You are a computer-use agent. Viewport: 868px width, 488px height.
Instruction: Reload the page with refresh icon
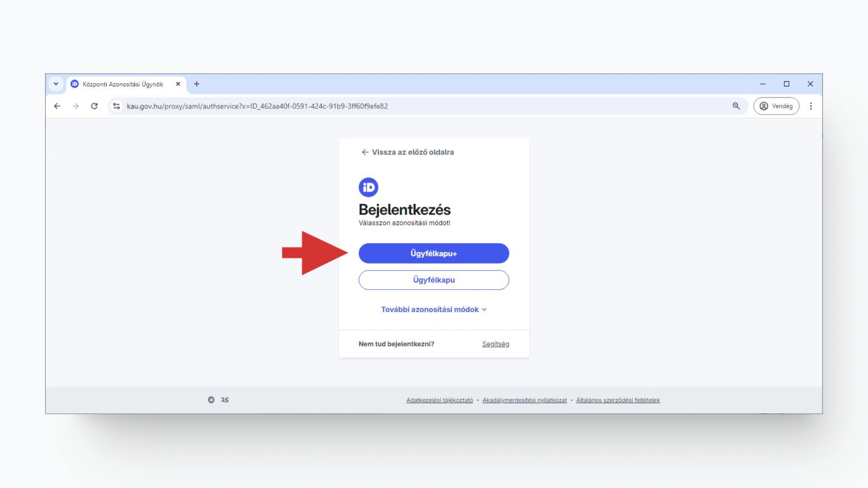94,106
